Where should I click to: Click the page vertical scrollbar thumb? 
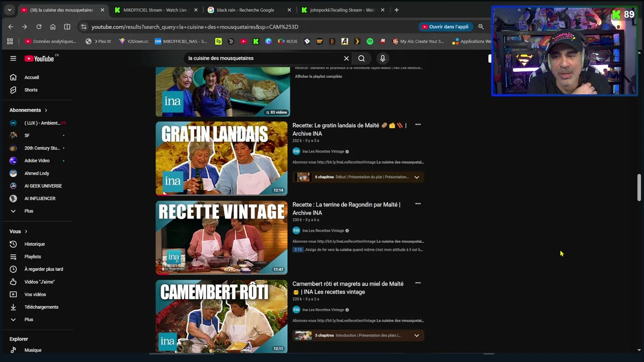coord(639,188)
